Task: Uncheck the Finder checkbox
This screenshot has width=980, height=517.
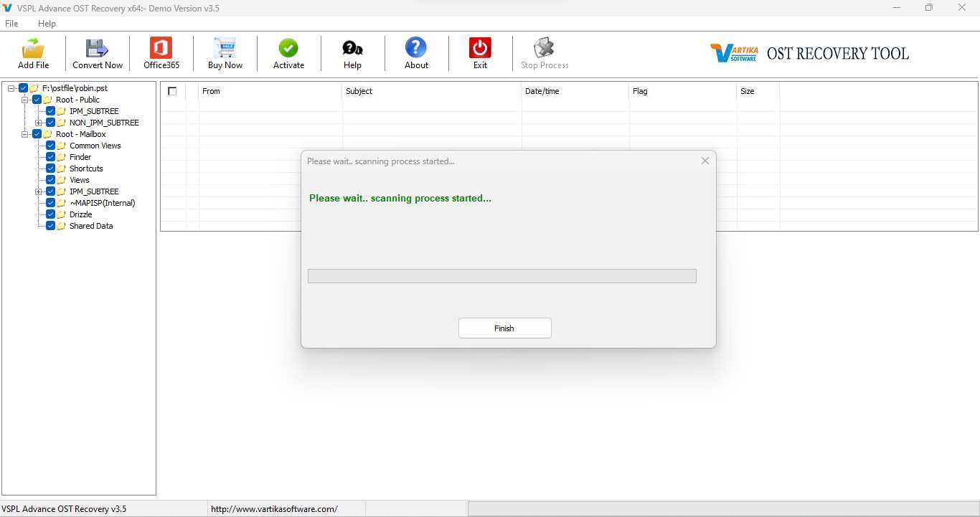Action: 50,157
